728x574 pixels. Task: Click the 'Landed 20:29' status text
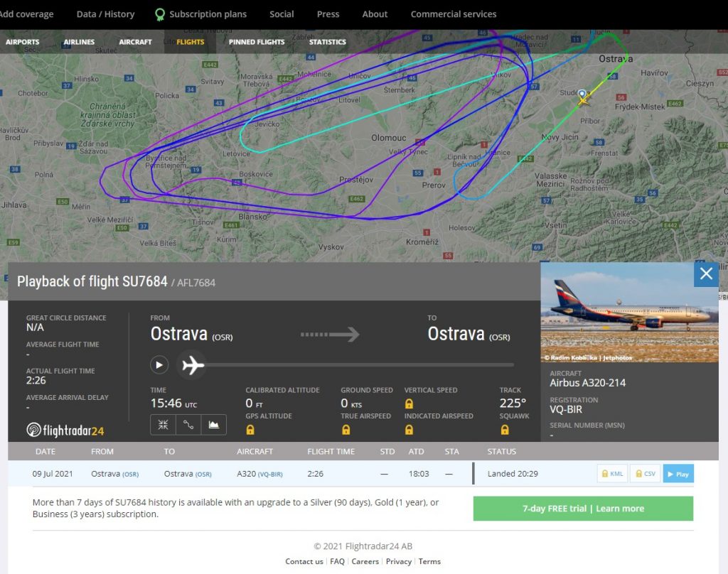(513, 474)
